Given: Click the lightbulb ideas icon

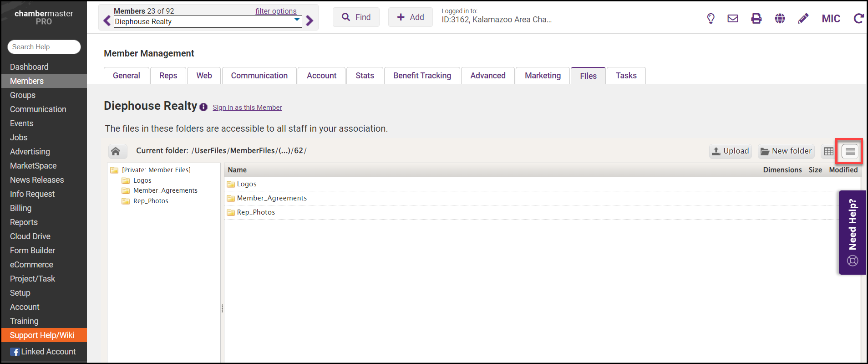Looking at the screenshot, I should click(x=711, y=19).
